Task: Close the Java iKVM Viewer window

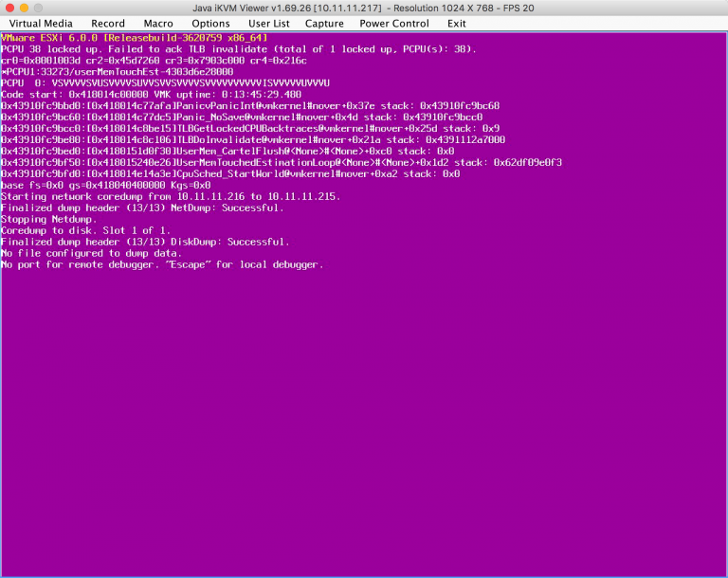Action: click(10, 7)
